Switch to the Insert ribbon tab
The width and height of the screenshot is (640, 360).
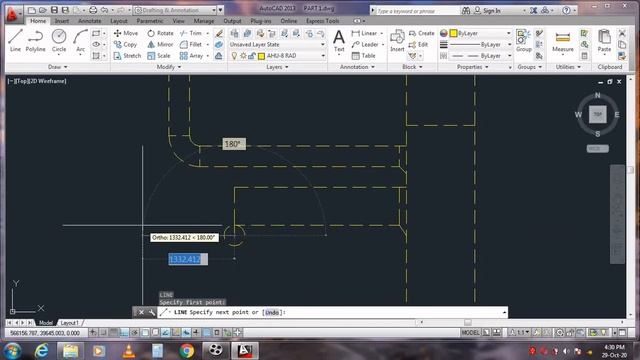(x=62, y=21)
